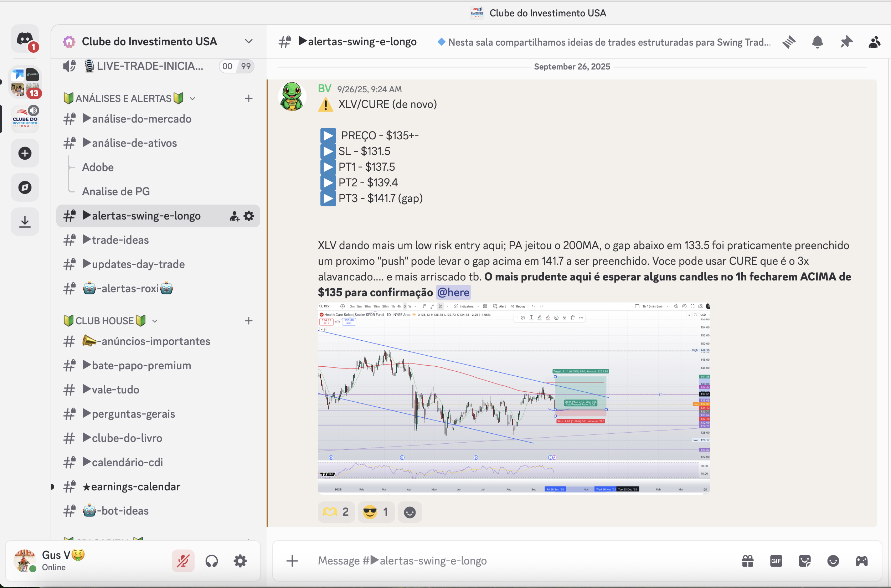Click the message input field
The height and width of the screenshot is (588, 891).
tap(517, 561)
